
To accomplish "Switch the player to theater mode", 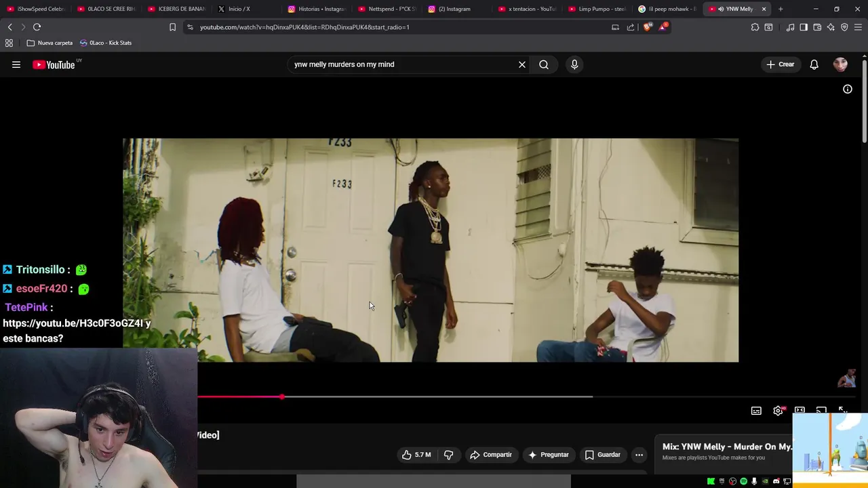I will 800,411.
